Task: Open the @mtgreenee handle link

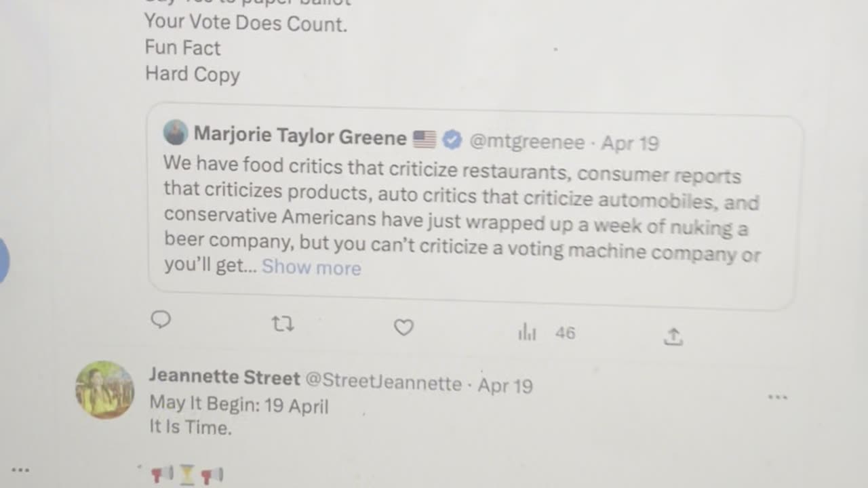Action: (527, 142)
